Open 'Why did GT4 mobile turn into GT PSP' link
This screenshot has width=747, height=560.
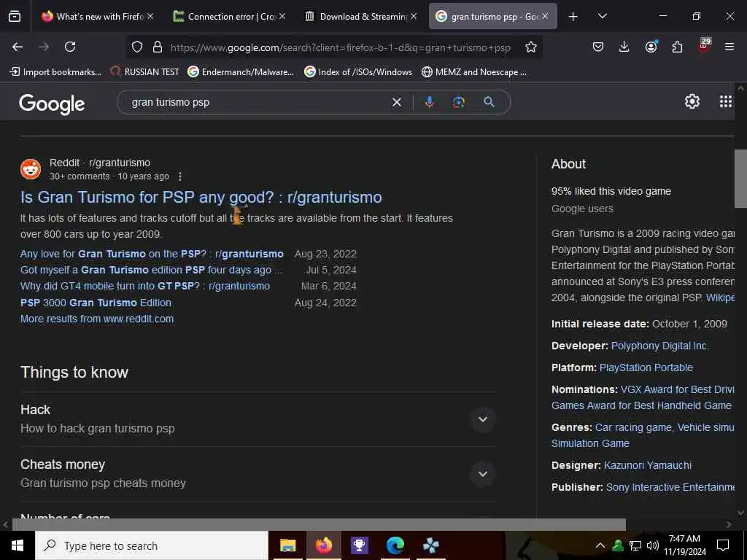(145, 286)
